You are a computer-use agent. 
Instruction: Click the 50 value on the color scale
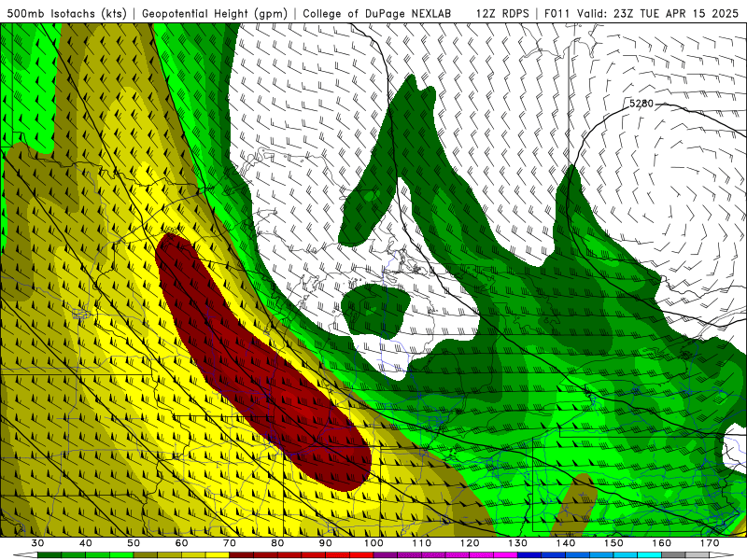(x=134, y=543)
